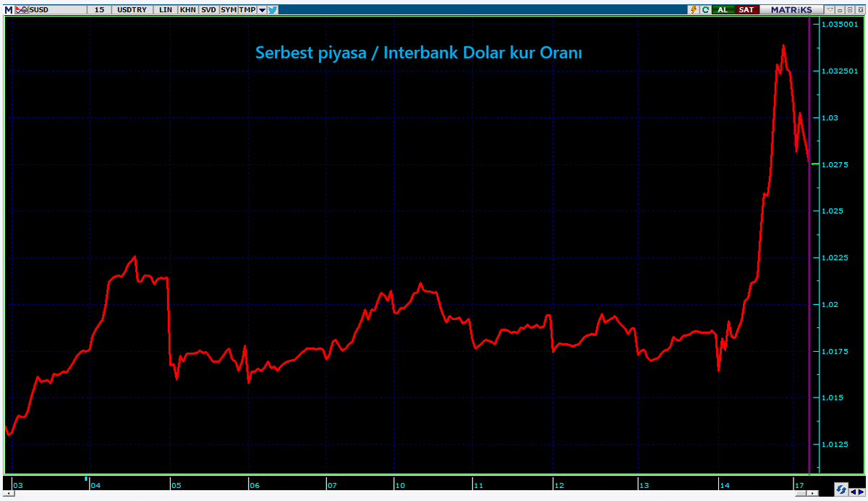The image size is (868, 501).
Task: Click the horizontal scrollbar thumb
Action: pos(801,493)
